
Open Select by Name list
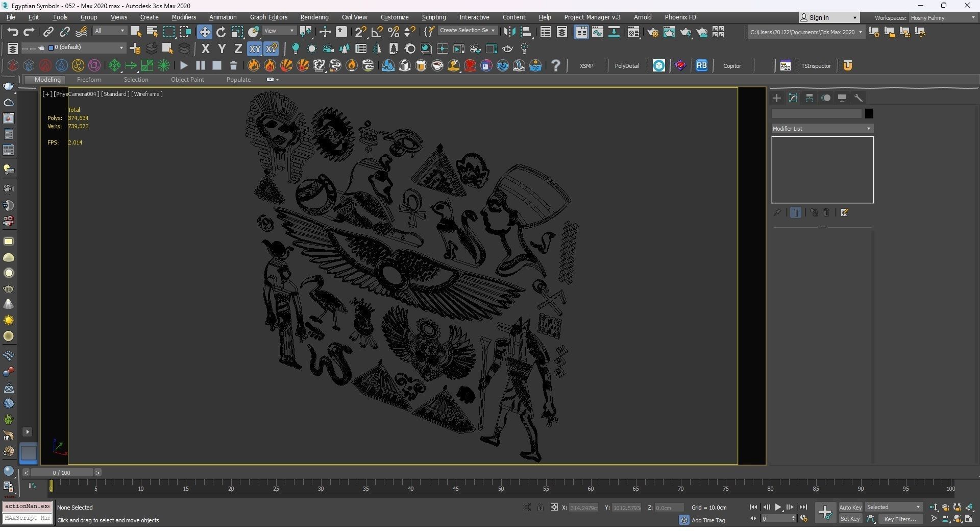(152, 32)
